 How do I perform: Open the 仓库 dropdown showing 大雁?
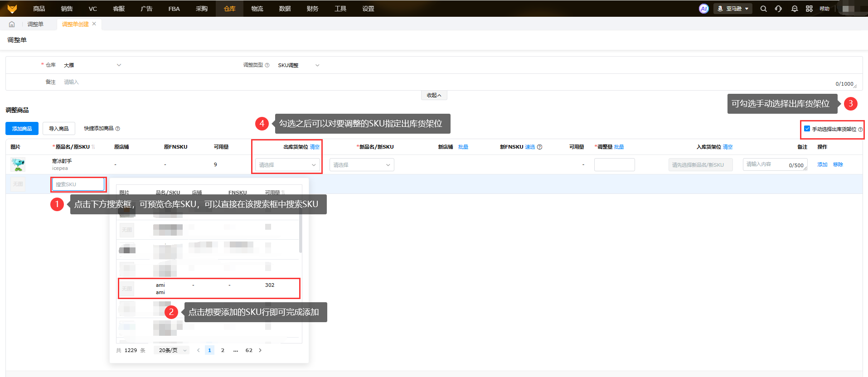[x=92, y=65]
